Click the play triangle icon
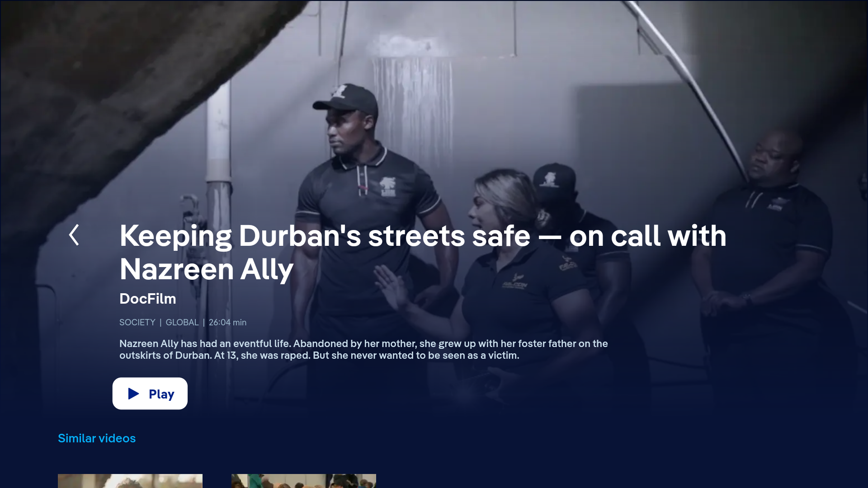Screen dimensions: 868x488 point(133,394)
